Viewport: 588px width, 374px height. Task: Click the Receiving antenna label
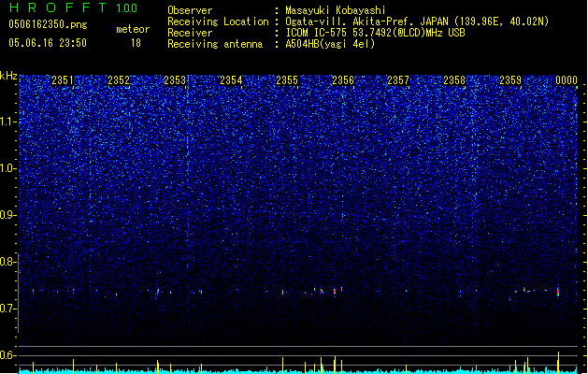point(215,44)
